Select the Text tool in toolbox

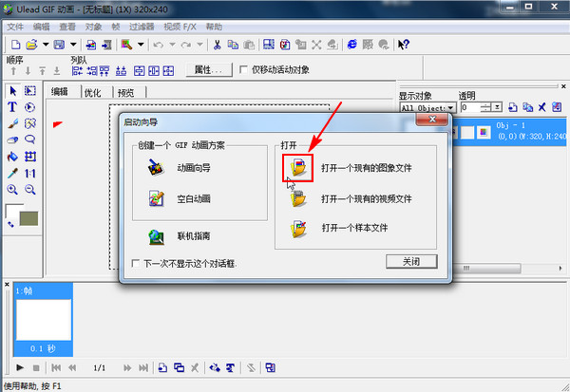pyautogui.click(x=12, y=107)
